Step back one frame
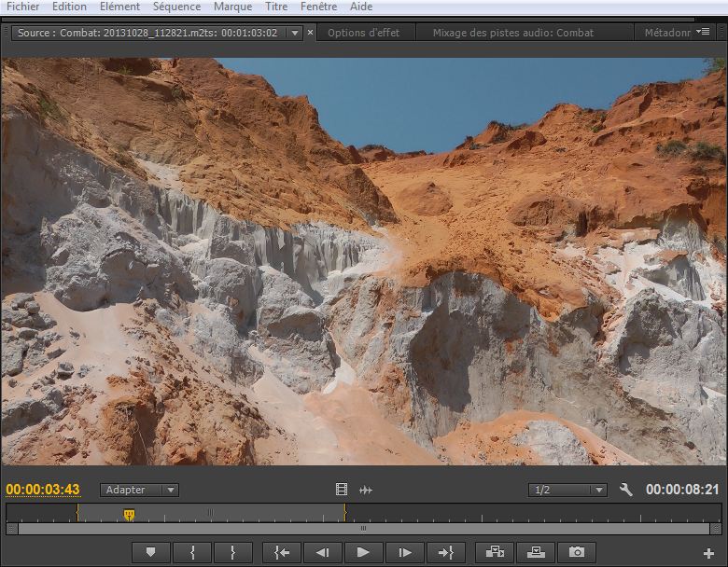 click(322, 552)
